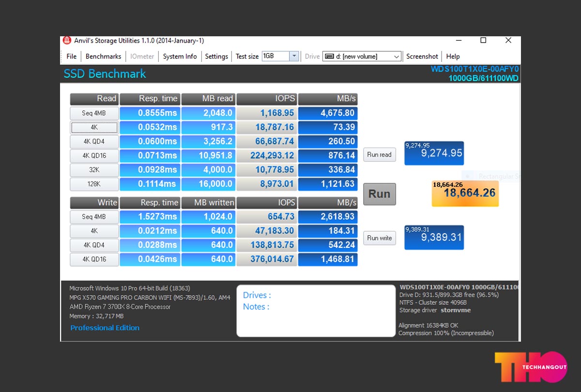
Task: Click the 1,024.0 MB written cell
Action: coord(208,217)
